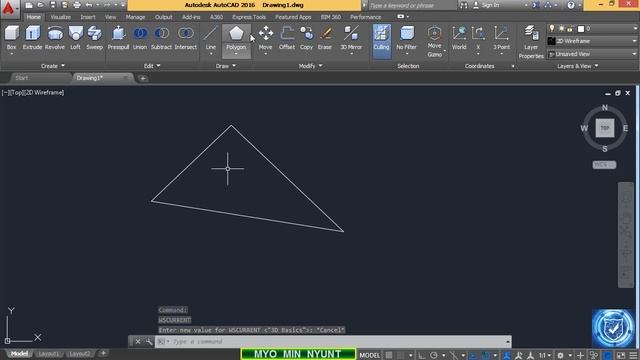The height and width of the screenshot is (360, 640).
Task: Click the white layer color swatch
Action: tap(581, 29)
